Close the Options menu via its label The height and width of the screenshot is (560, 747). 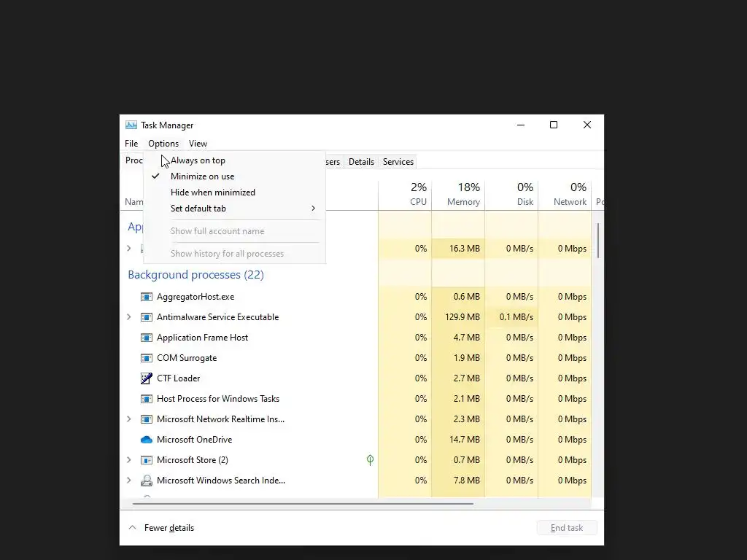click(163, 144)
